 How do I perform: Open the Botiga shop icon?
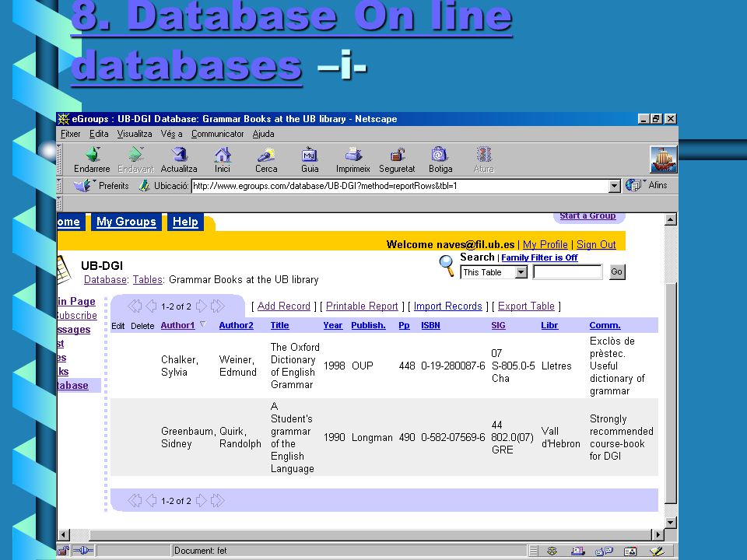click(439, 155)
